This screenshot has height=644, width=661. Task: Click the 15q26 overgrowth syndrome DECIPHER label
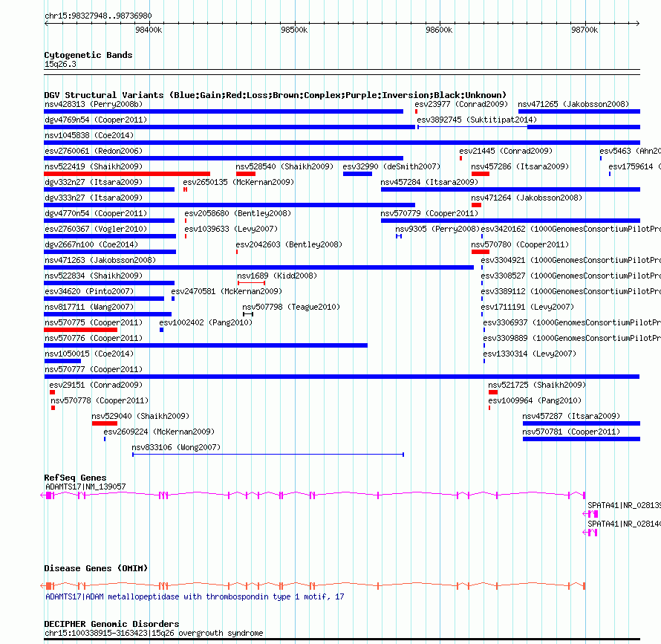(x=154, y=633)
